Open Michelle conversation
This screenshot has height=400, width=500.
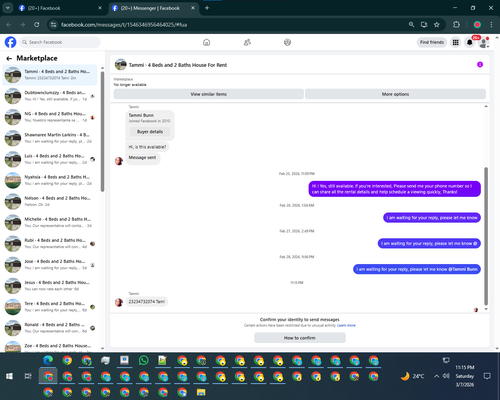coord(50,222)
